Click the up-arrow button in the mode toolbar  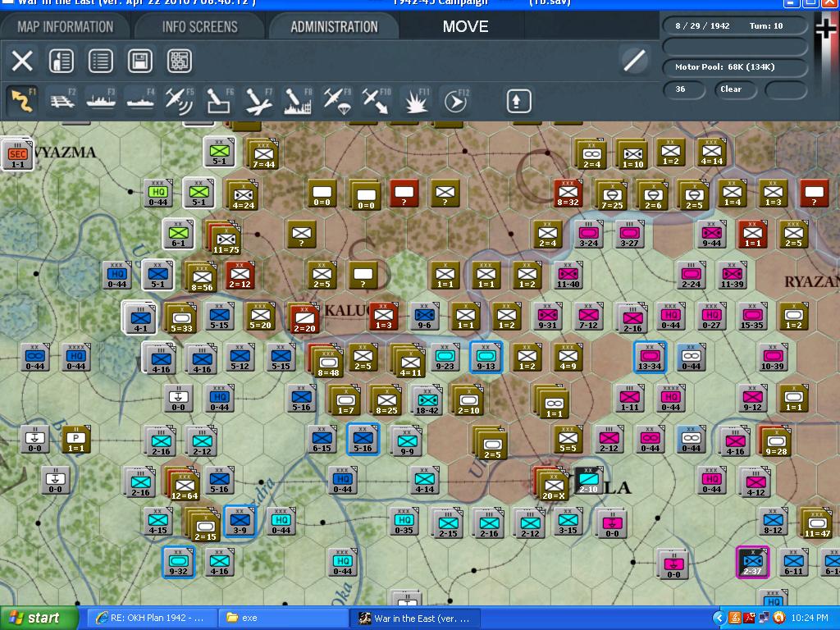(x=518, y=101)
